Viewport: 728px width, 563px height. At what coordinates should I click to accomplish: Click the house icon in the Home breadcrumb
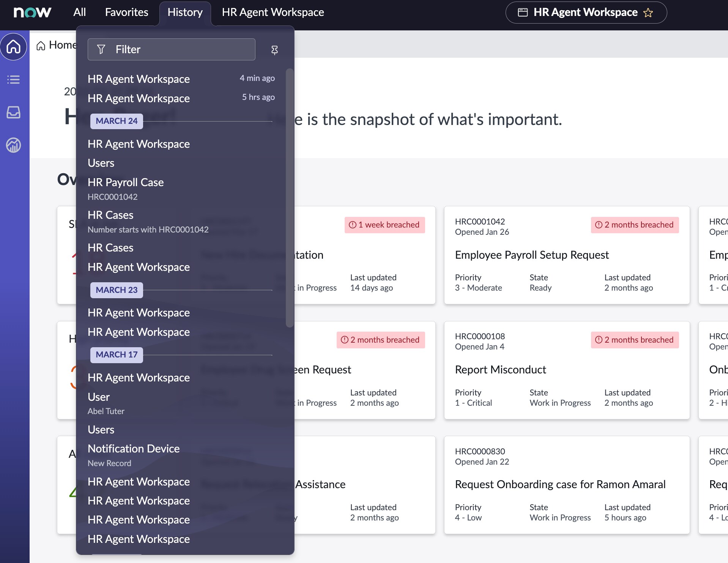(41, 45)
